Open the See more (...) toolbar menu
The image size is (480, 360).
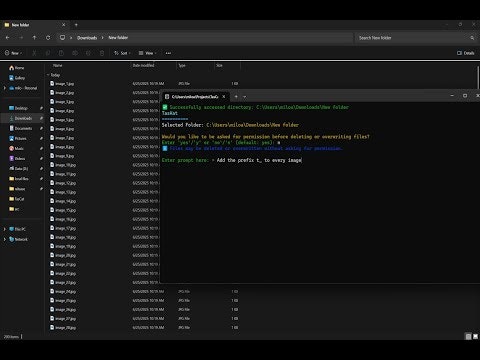[x=168, y=53]
